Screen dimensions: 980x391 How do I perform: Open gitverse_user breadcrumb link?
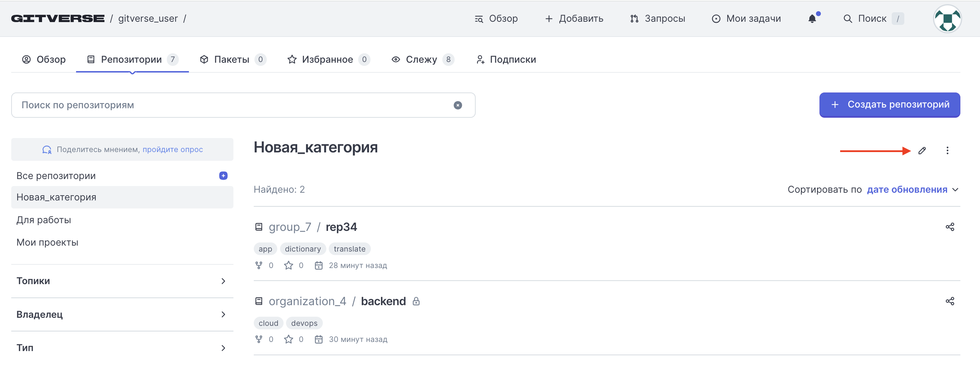[148, 18]
